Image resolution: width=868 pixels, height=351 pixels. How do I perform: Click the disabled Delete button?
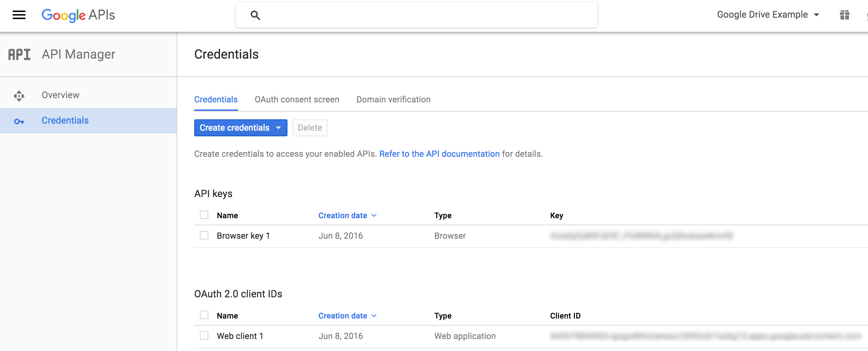(x=310, y=127)
